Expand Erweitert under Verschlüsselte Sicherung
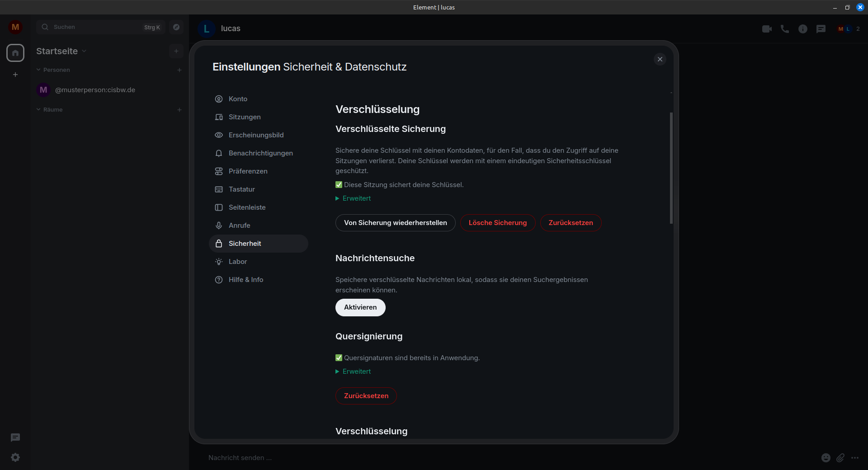 pyautogui.click(x=356, y=198)
